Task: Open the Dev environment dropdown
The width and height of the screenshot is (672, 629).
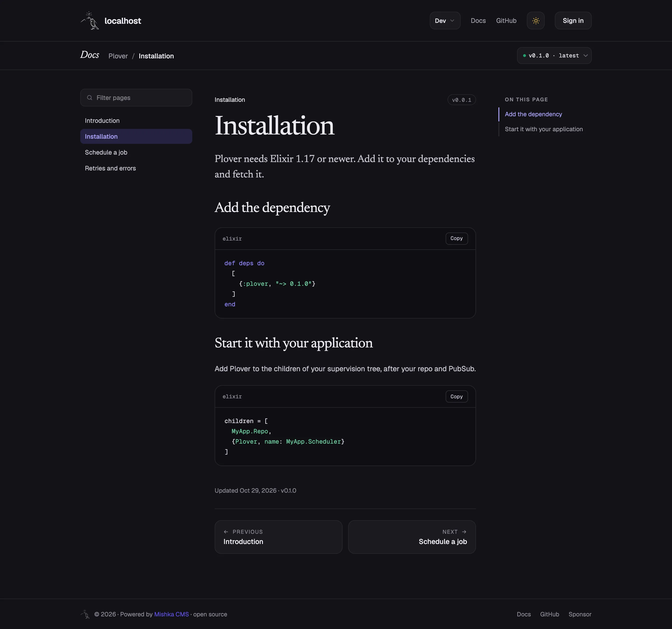Action: pos(445,21)
